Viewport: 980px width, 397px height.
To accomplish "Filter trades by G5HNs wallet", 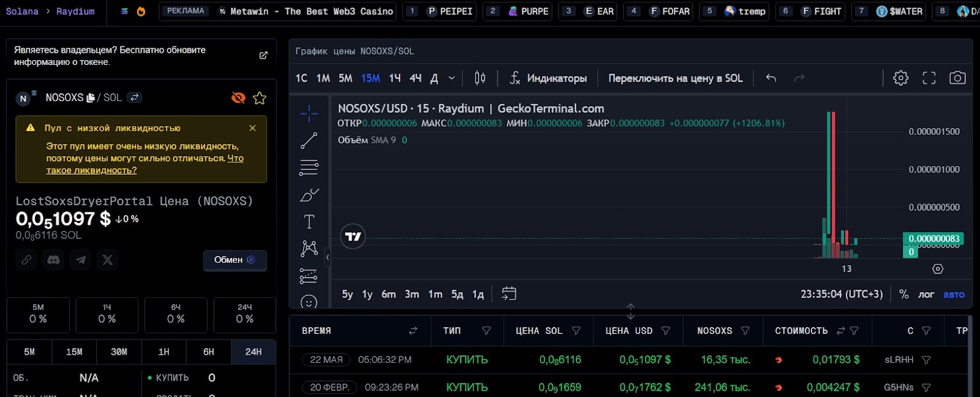I will 926,388.
